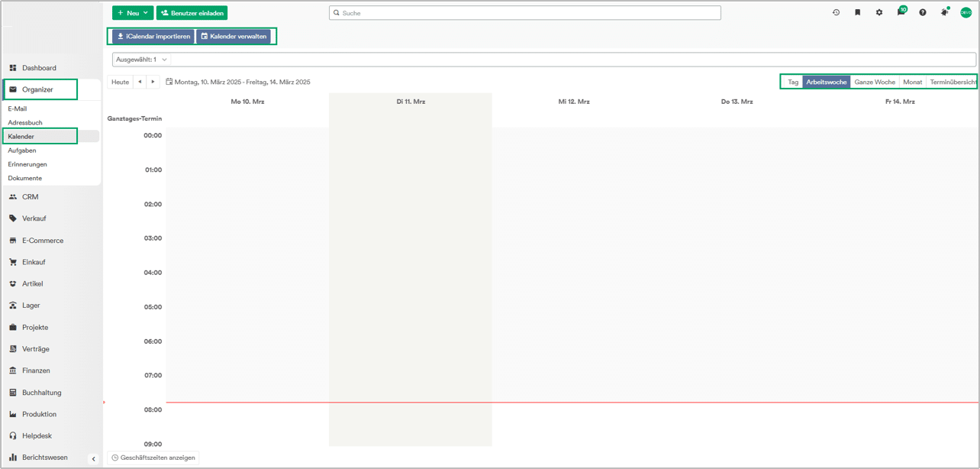Click the Verträge contract icon
This screenshot has height=469, width=980.
point(13,349)
